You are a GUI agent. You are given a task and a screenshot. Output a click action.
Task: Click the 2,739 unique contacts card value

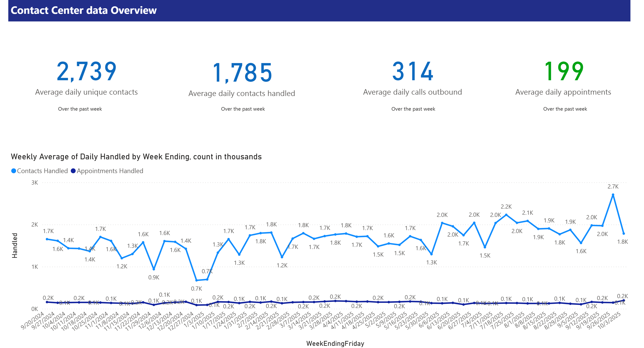[x=86, y=72]
